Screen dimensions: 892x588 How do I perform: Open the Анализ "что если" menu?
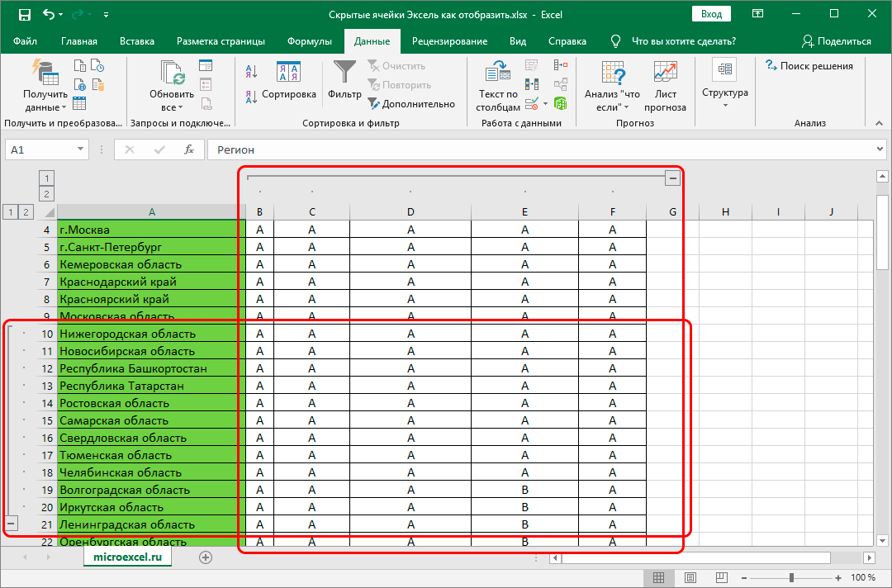tap(612, 85)
